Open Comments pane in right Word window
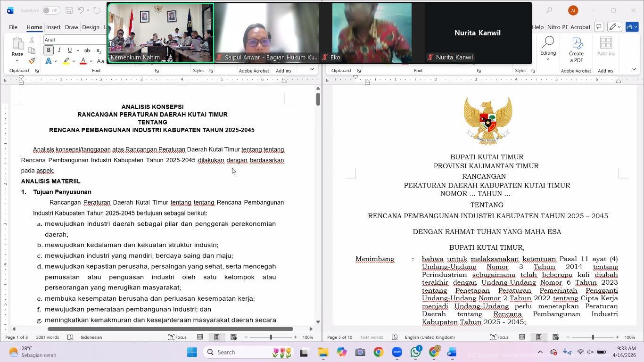This screenshot has width=644, height=362. click(599, 27)
